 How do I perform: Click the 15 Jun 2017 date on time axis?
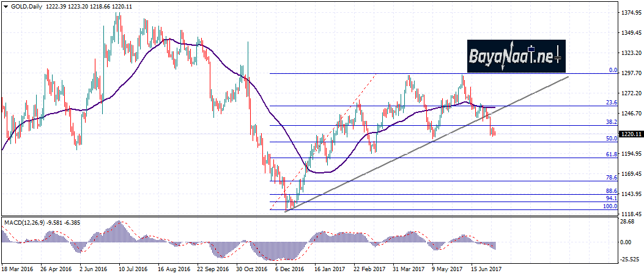click(487, 268)
